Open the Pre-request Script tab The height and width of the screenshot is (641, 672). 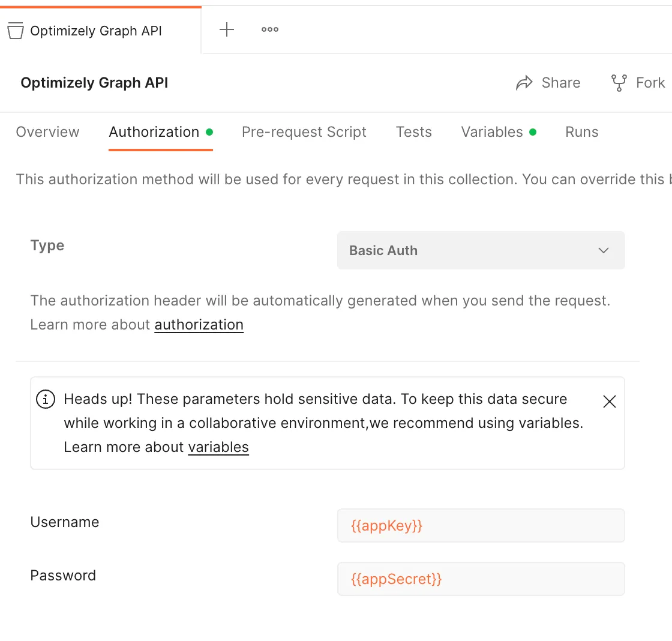(x=304, y=132)
